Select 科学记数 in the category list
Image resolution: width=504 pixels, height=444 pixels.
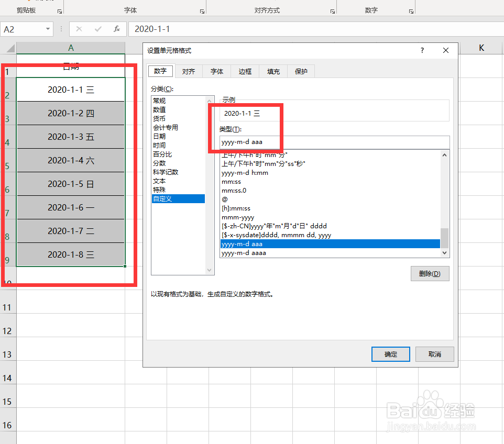179,172
